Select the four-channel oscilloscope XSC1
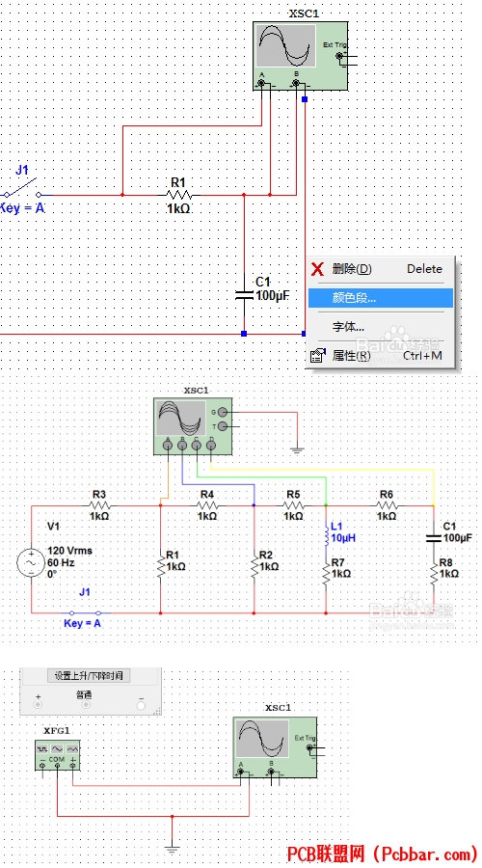This screenshot has height=868, width=482. click(193, 426)
